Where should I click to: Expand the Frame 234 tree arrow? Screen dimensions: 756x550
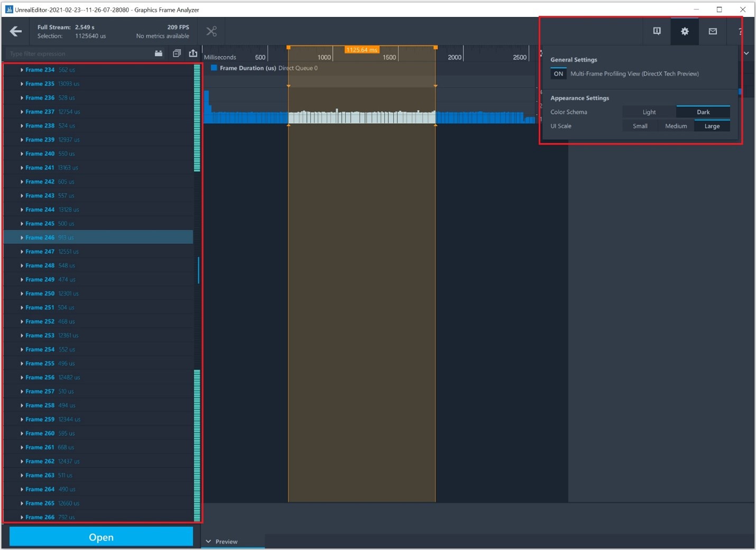22,70
